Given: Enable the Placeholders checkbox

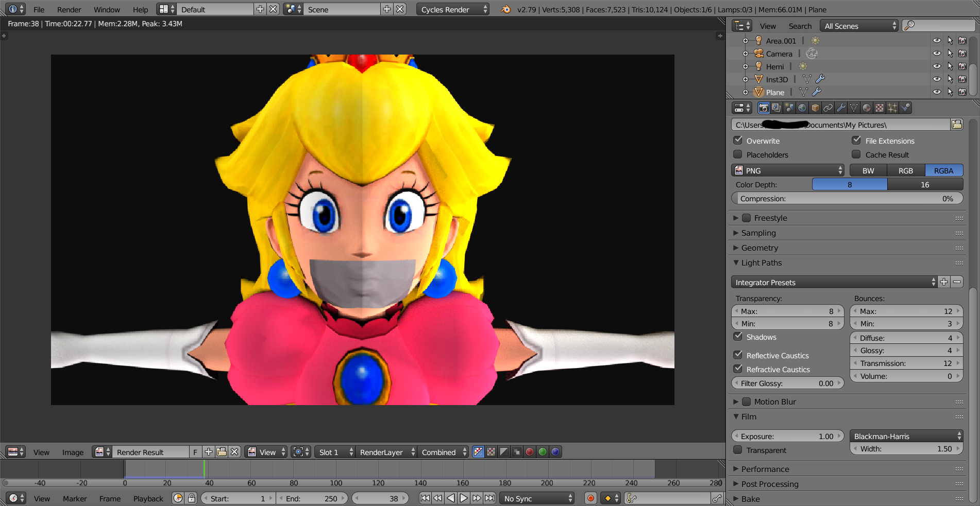Looking at the screenshot, I should click(738, 154).
